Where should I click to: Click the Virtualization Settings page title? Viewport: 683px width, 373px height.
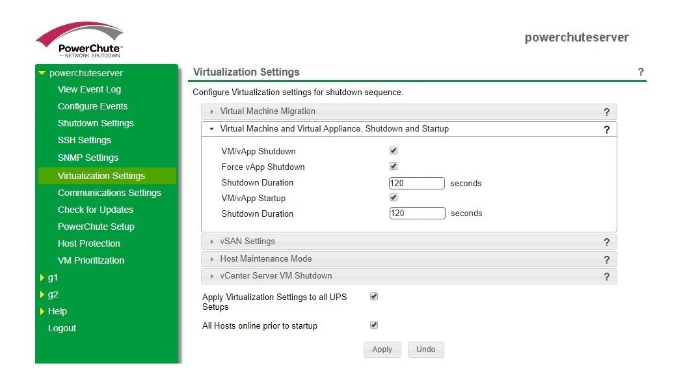click(246, 72)
